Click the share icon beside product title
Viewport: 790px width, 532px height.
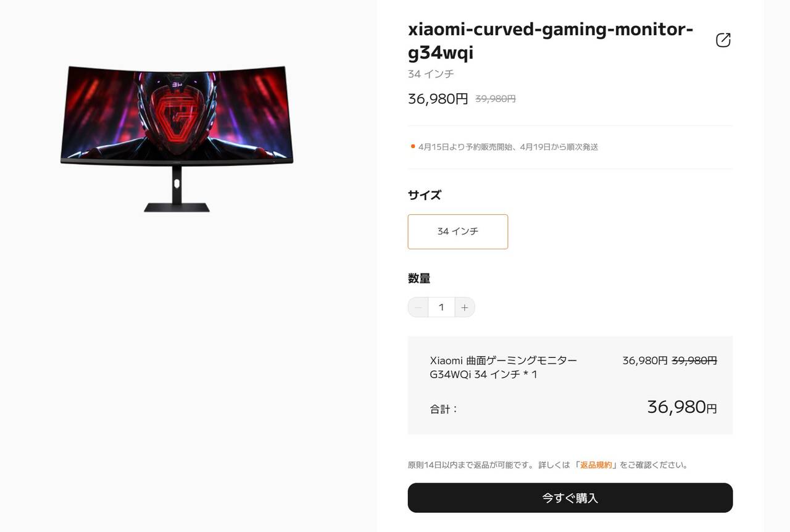[723, 40]
